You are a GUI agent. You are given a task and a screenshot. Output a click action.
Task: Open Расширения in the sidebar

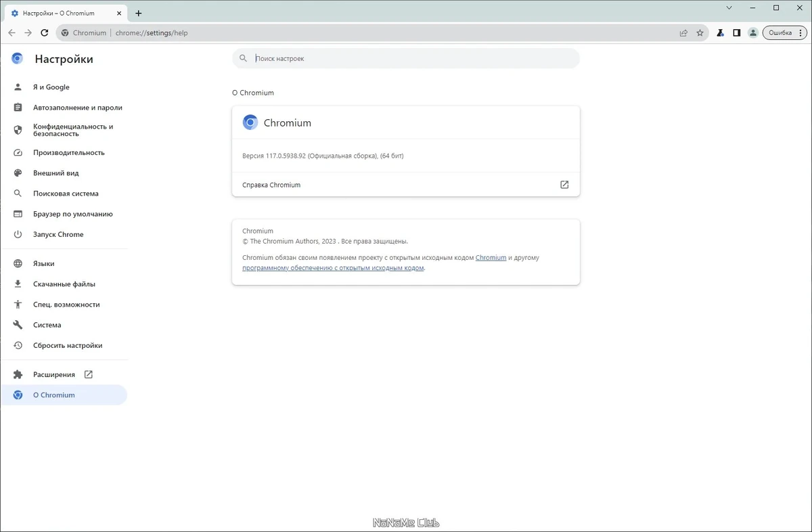[x=64, y=374]
